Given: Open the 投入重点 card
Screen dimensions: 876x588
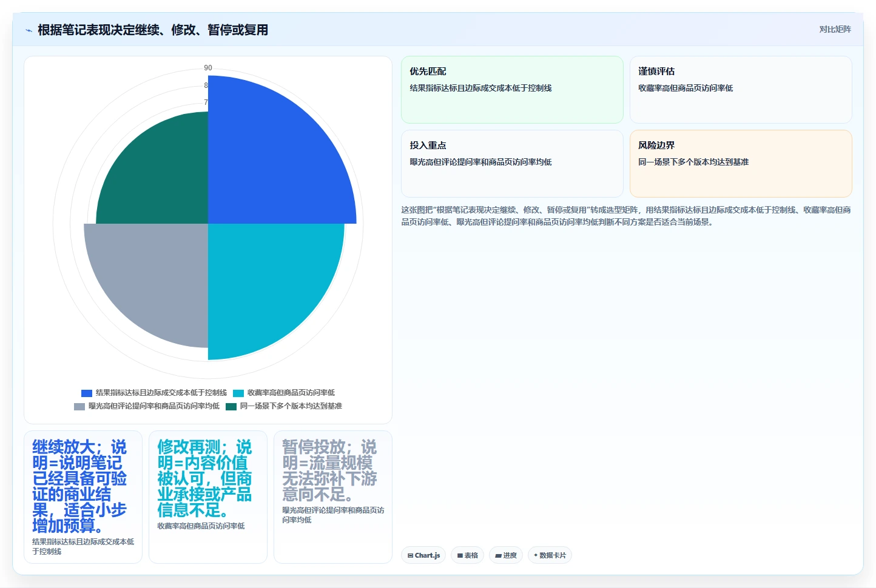Looking at the screenshot, I should [512, 164].
